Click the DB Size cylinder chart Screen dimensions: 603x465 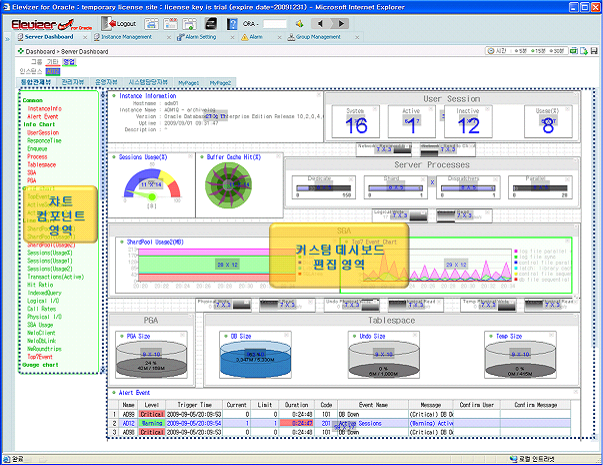[x=255, y=359]
